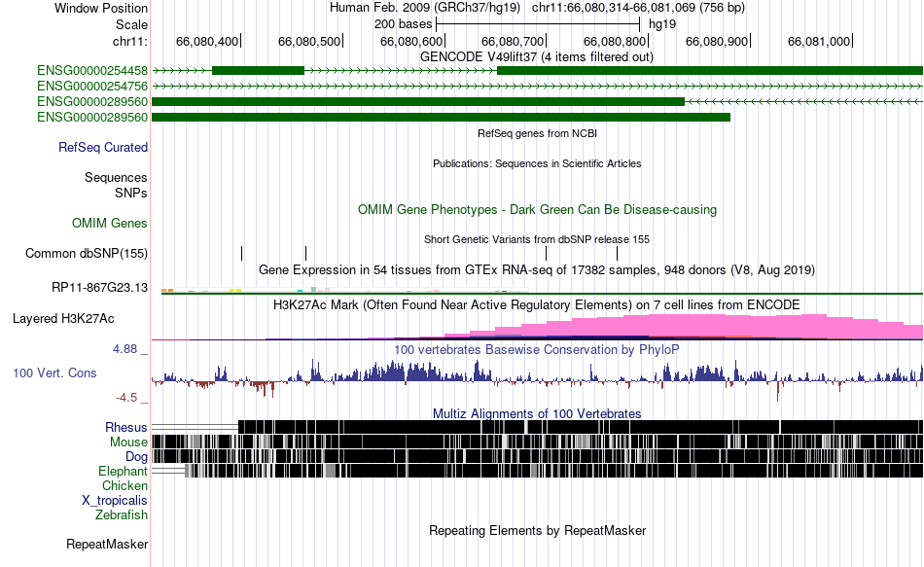Click the GENCODE V49lift37 track title
The height and width of the screenshot is (567, 924).
[537, 57]
